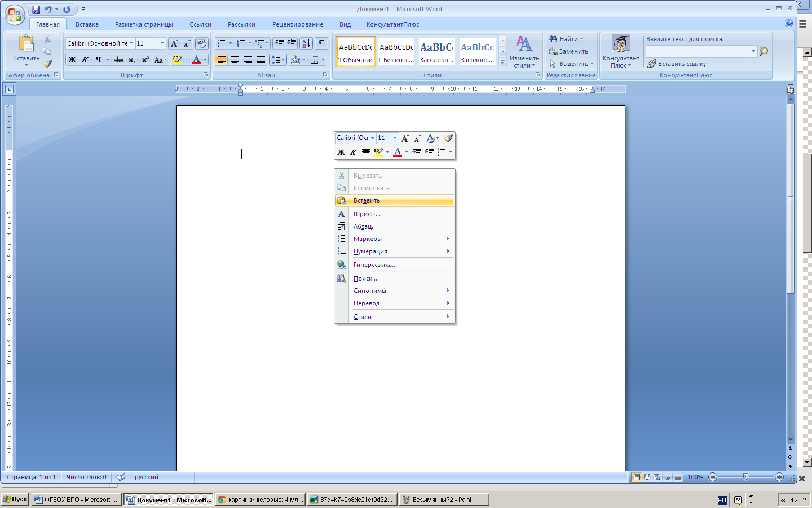Toggle justify alignment in ribbon
This screenshot has width=812, height=508.
point(261,60)
